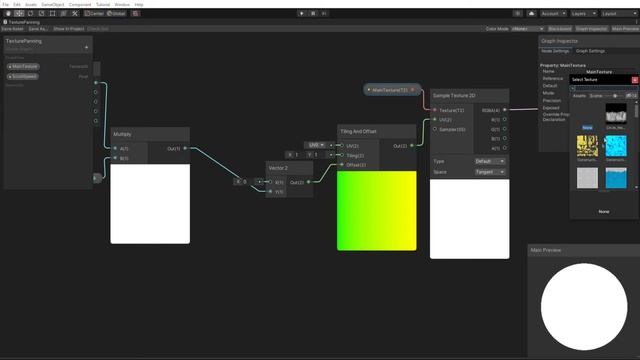This screenshot has width=640, height=360.
Task: Close the Select Texture window
Action: click(635, 80)
